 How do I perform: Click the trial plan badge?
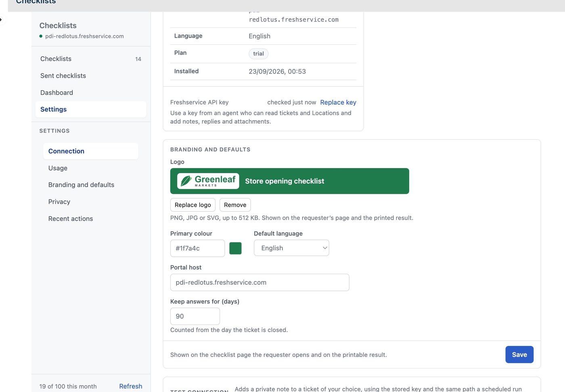point(259,54)
